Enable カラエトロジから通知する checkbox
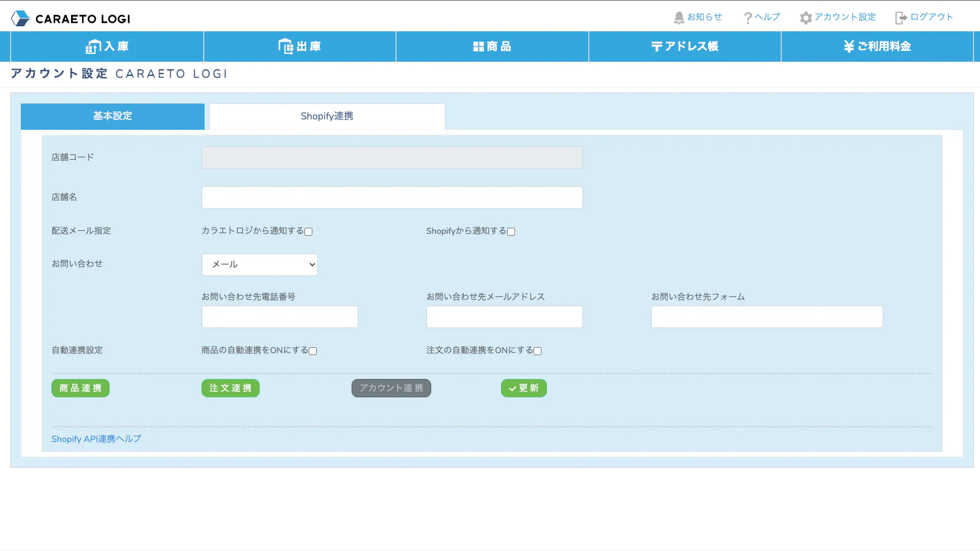This screenshot has width=980, height=551. (309, 231)
